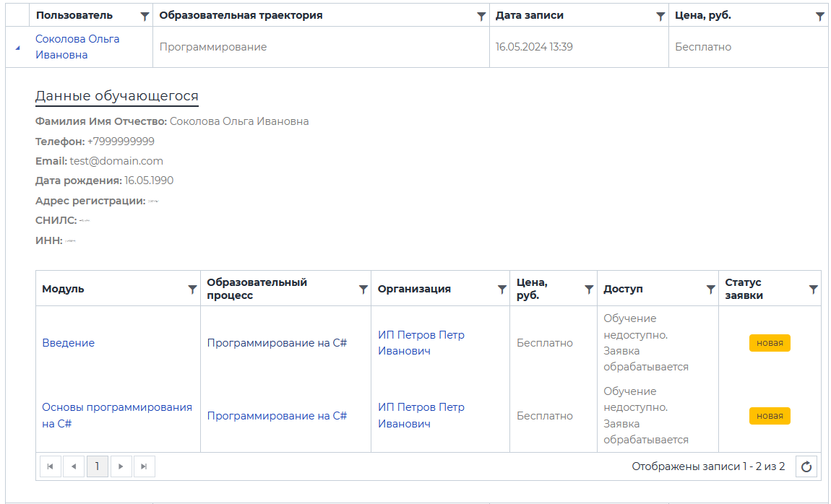Go to next page of records
831x504 pixels.
[121, 467]
